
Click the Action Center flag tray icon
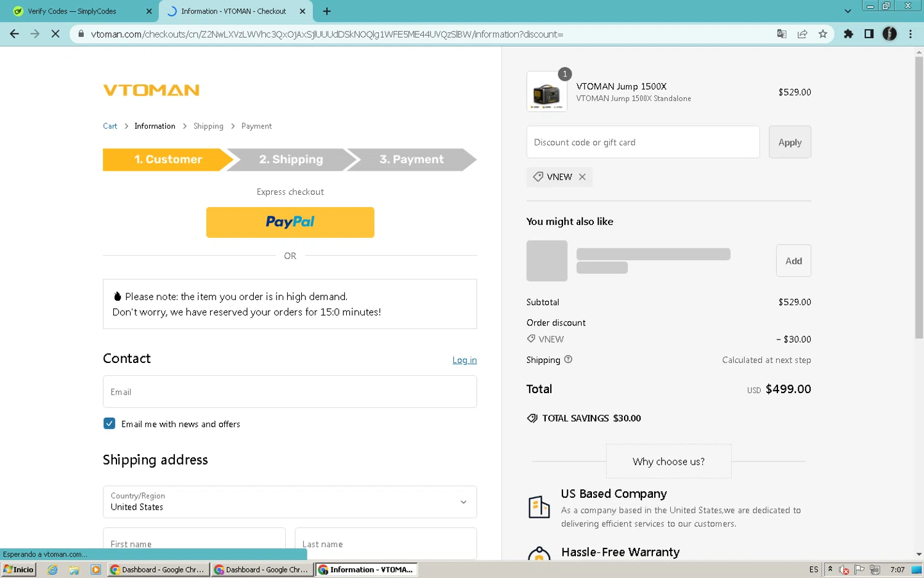click(x=859, y=570)
